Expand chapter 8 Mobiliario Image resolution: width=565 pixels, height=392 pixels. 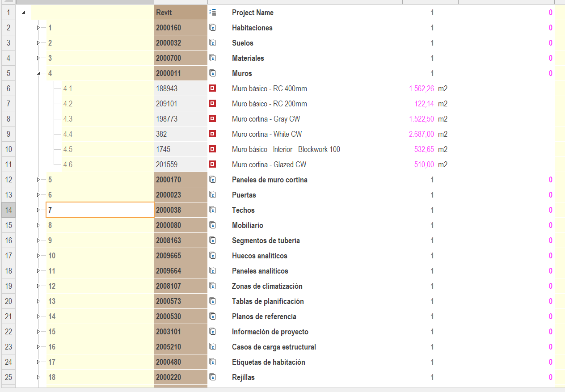38,225
